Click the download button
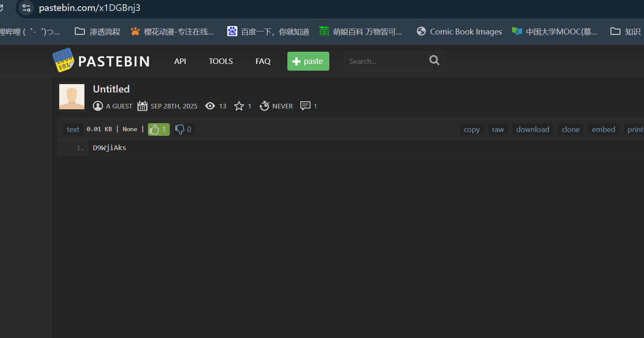The height and width of the screenshot is (338, 644). 533,129
